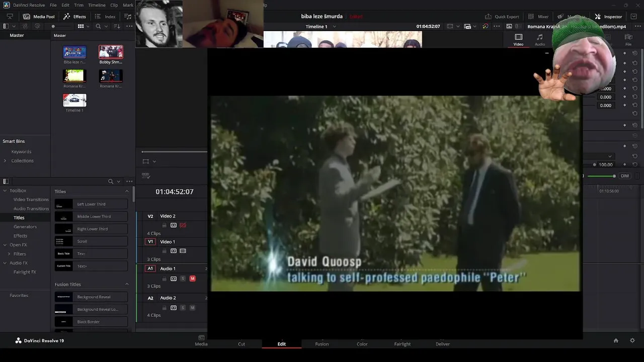Collapse the Audio FX tree
644x362 pixels.
click(5, 263)
